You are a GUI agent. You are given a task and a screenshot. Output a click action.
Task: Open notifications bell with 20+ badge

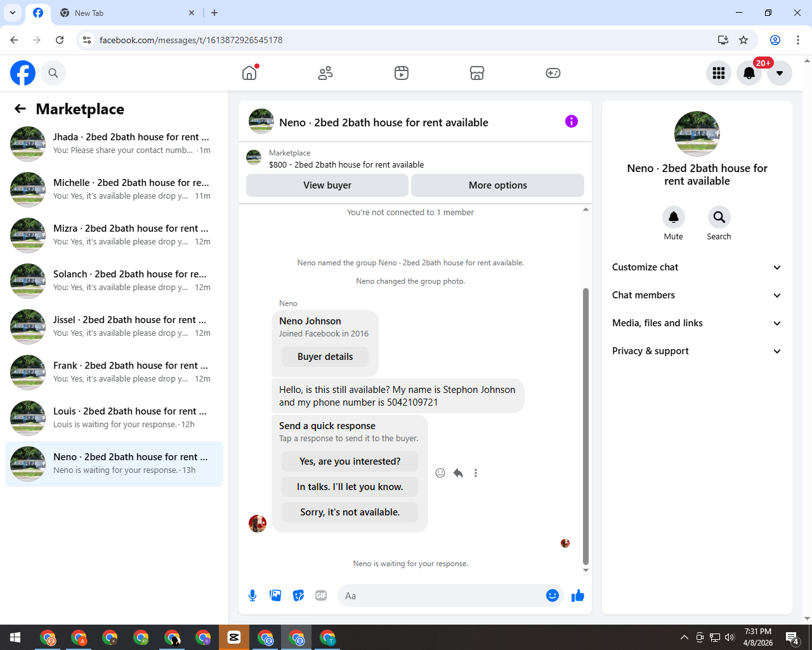[x=749, y=73]
